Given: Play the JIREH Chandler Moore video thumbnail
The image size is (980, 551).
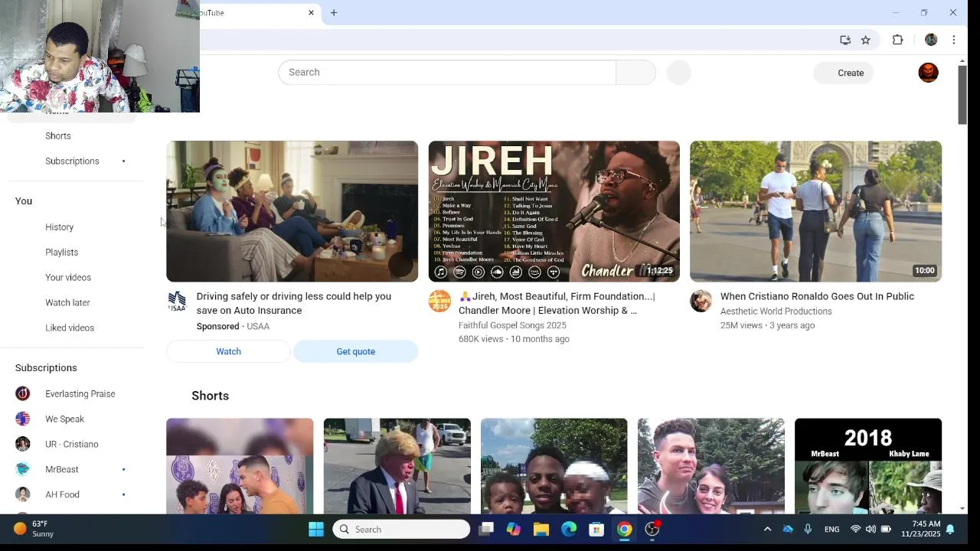Looking at the screenshot, I should tap(554, 211).
